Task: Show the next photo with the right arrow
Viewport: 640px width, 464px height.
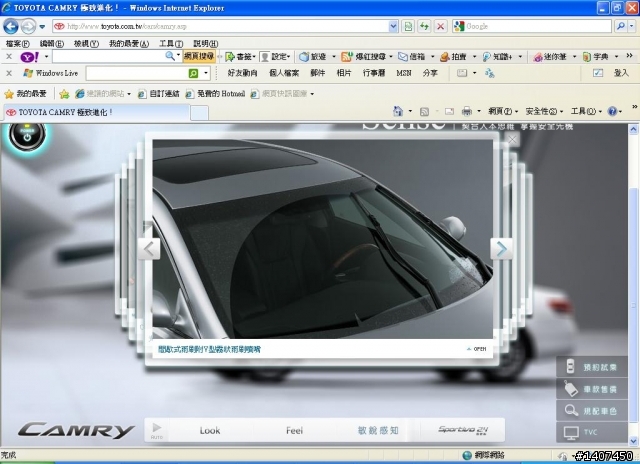Action: (x=501, y=249)
